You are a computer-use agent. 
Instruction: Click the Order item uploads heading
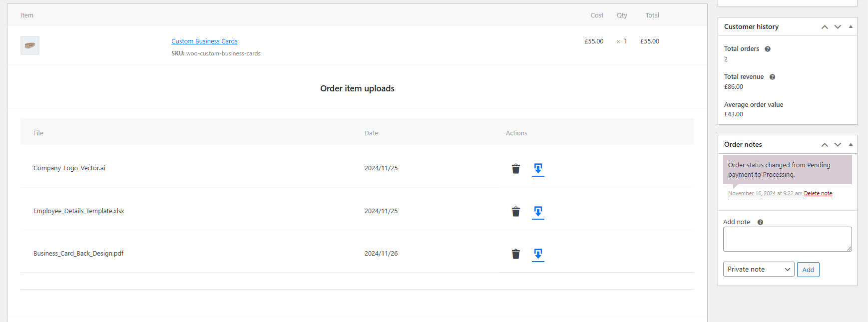357,88
